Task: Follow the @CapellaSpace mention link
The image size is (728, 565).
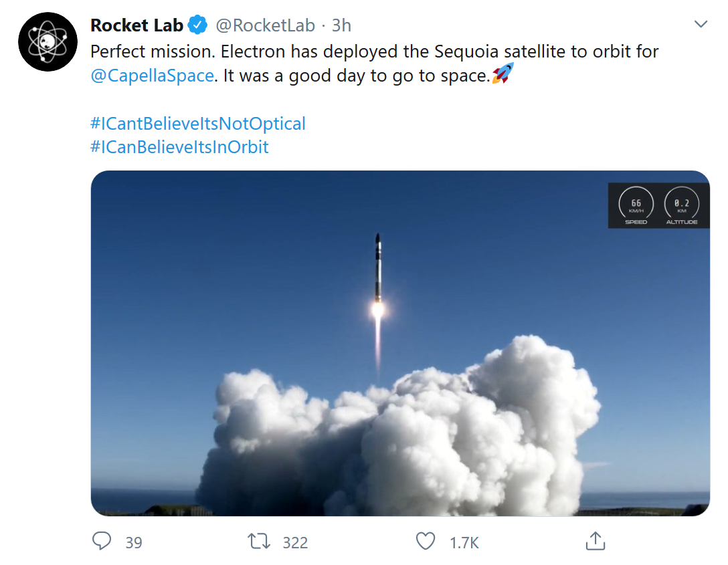Action: 153,76
